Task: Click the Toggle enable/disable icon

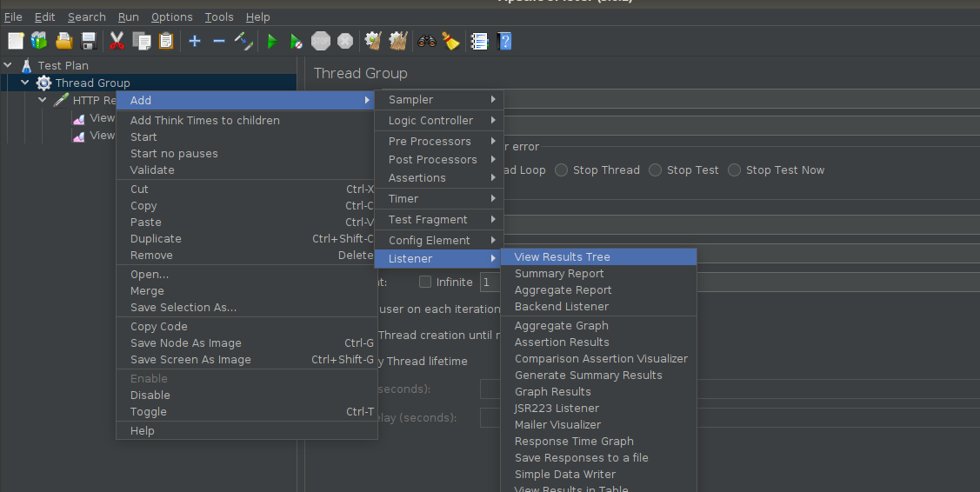Action: [x=243, y=41]
